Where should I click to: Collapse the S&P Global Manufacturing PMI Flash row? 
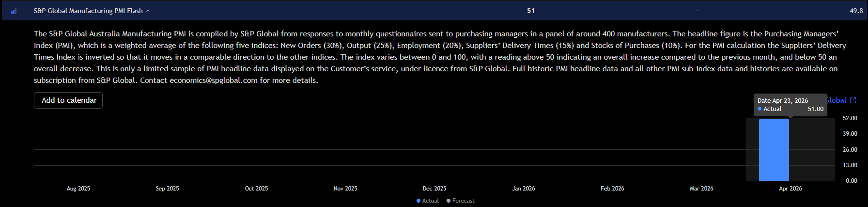point(148,11)
